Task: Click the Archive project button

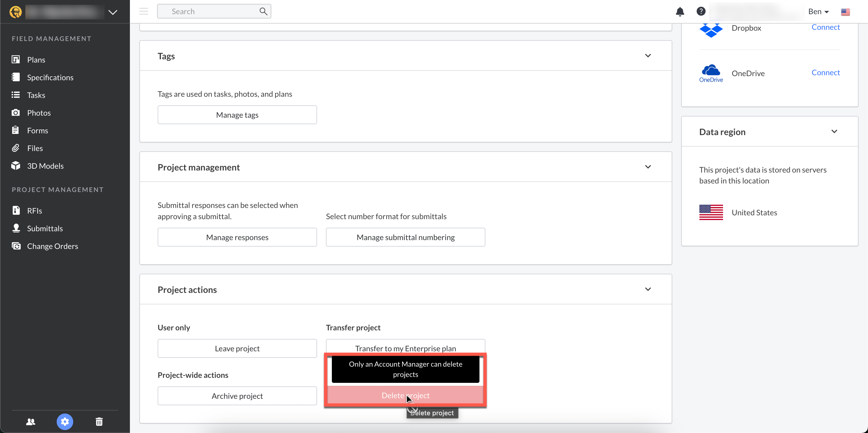Action: (x=237, y=396)
